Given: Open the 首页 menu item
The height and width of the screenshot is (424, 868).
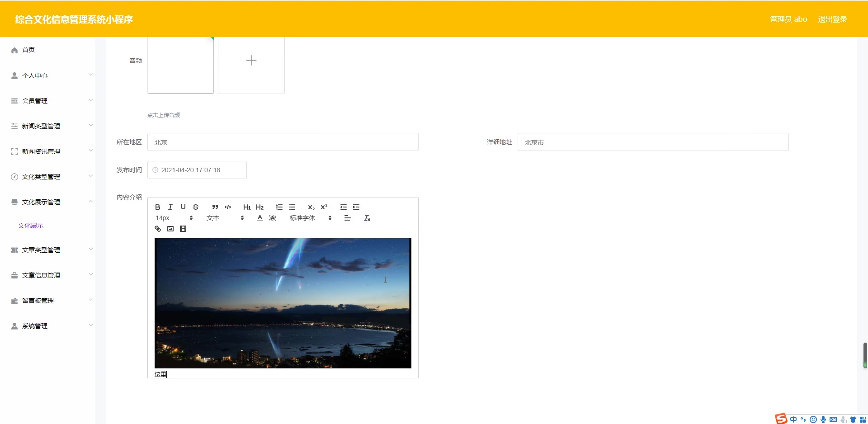Looking at the screenshot, I should [28, 50].
